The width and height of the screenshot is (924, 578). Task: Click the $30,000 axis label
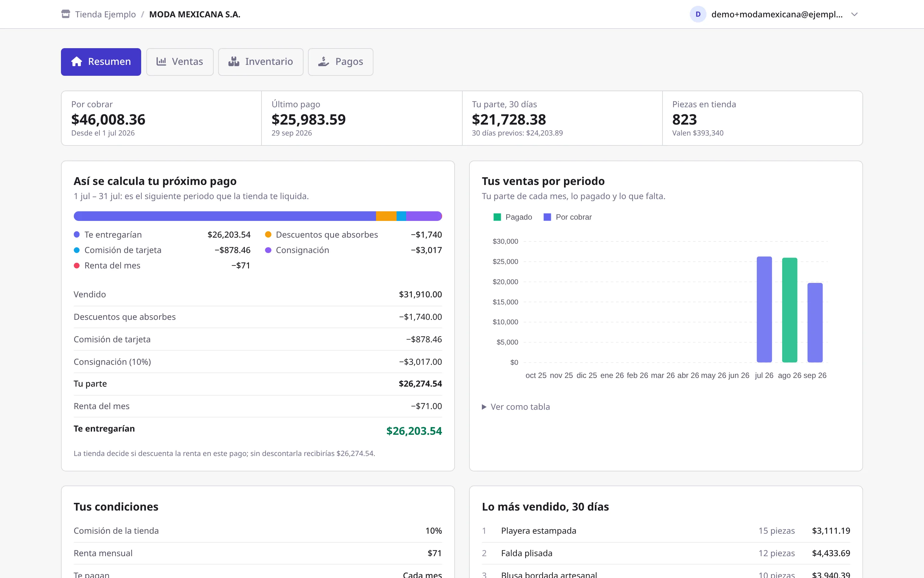click(x=505, y=241)
